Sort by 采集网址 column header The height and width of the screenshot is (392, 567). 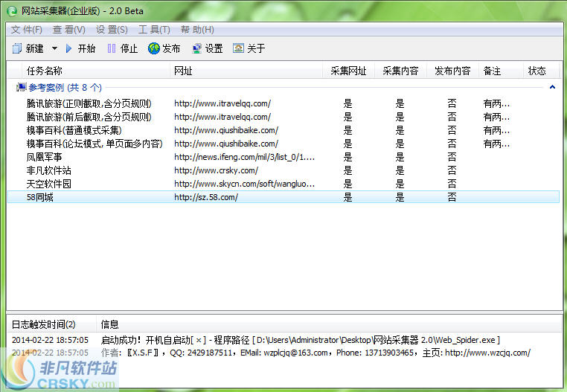(x=348, y=71)
